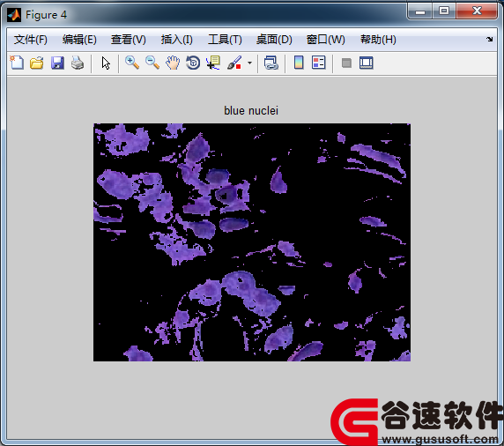Open the 工具(T) menu
504x446 pixels.
[x=225, y=40]
